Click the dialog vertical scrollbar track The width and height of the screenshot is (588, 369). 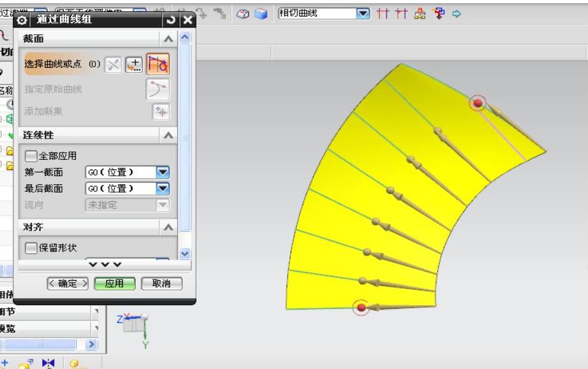click(185, 137)
